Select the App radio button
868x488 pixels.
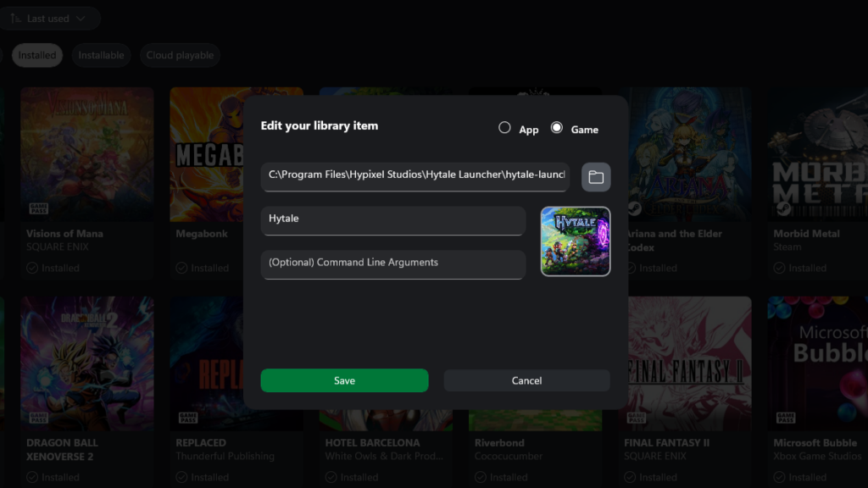coord(504,128)
